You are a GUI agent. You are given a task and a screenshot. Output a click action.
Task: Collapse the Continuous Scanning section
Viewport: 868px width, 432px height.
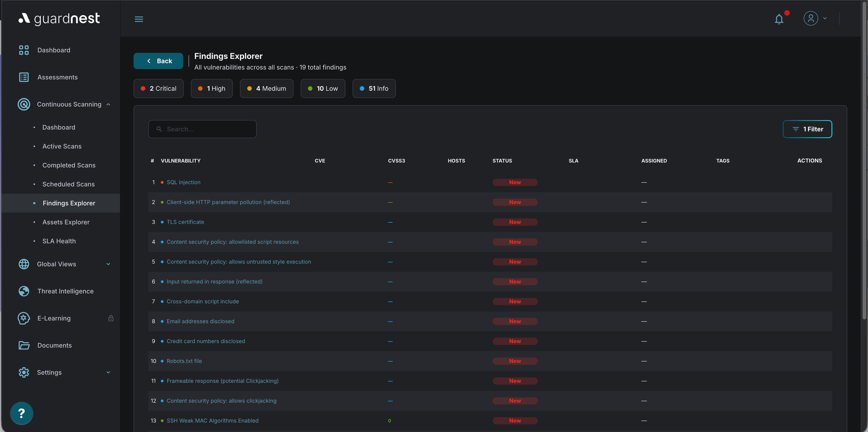coord(108,104)
